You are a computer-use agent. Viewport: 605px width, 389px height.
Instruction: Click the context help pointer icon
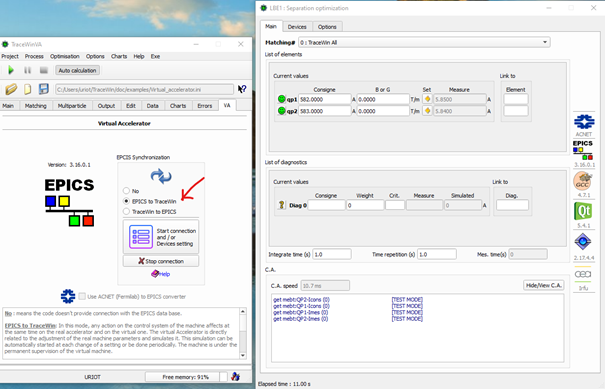pyautogui.click(x=242, y=89)
